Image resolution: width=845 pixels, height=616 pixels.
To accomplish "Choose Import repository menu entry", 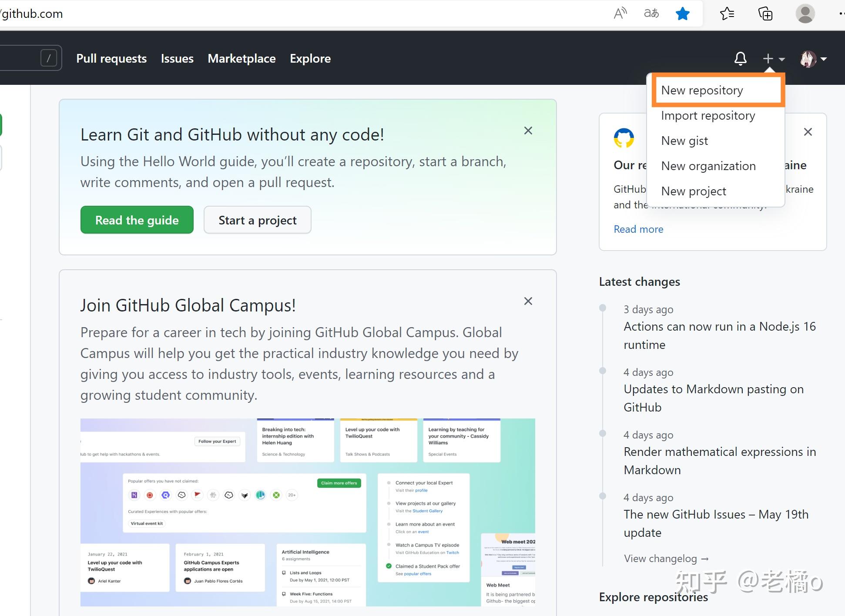I will (x=708, y=115).
